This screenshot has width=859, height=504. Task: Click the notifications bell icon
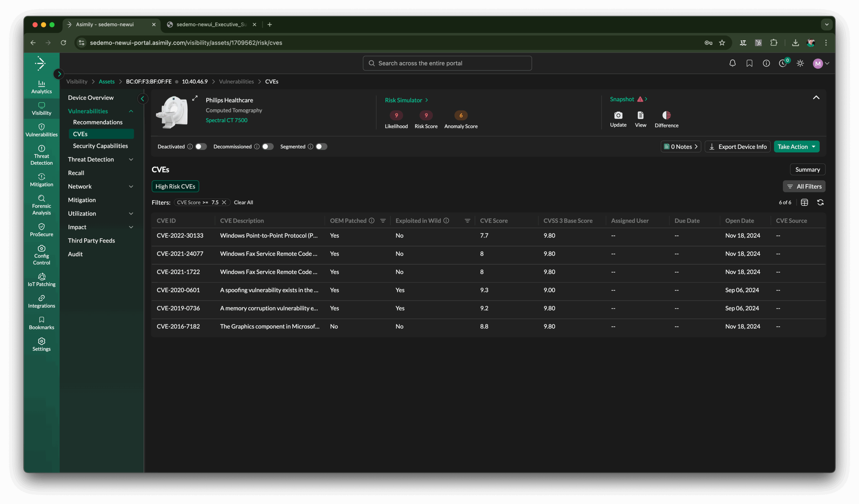(x=732, y=63)
